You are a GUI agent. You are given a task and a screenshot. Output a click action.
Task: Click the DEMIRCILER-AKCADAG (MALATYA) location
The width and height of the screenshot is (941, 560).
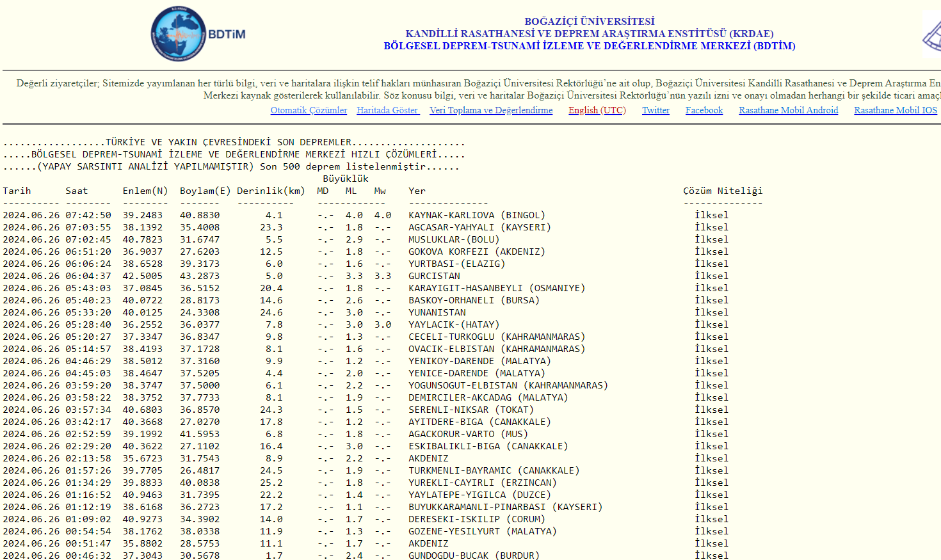(x=488, y=397)
